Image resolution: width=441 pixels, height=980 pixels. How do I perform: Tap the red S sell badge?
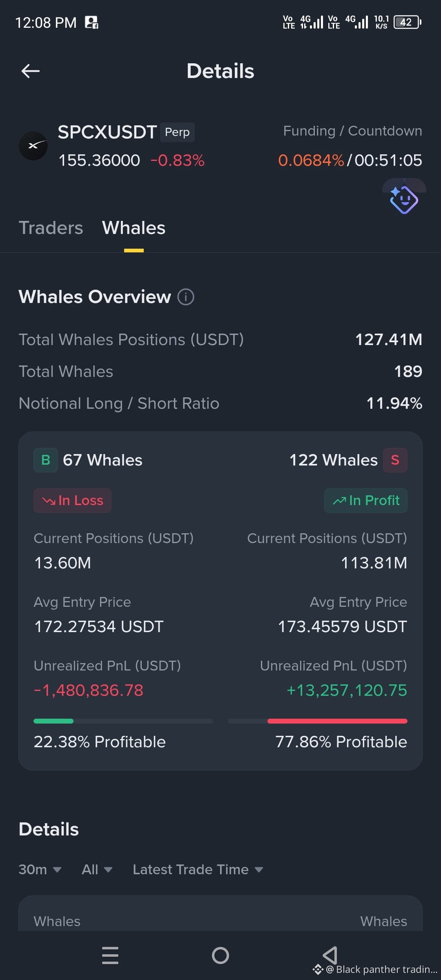coord(395,460)
